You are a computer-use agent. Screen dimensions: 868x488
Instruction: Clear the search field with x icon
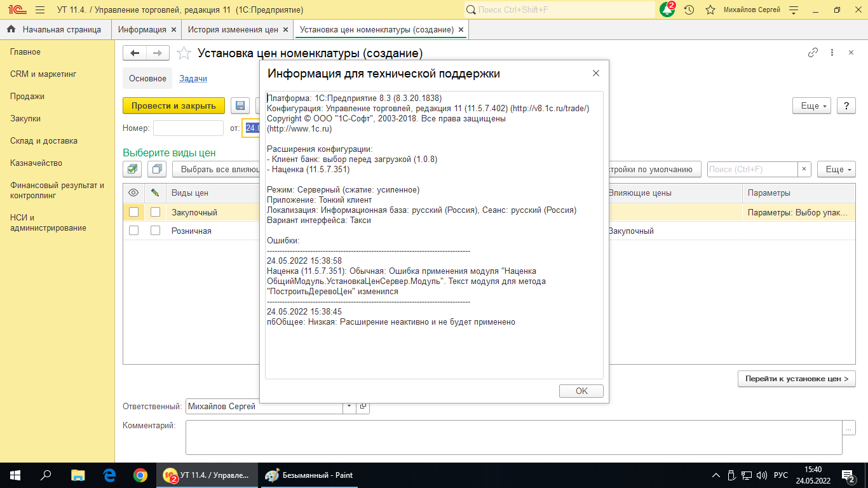[x=804, y=169]
